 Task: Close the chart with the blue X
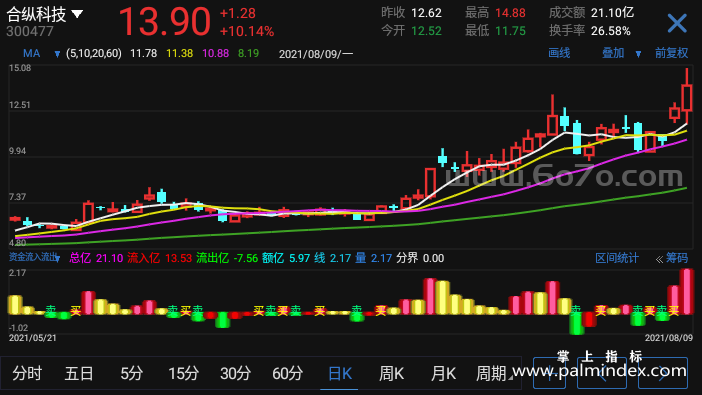[x=677, y=23]
